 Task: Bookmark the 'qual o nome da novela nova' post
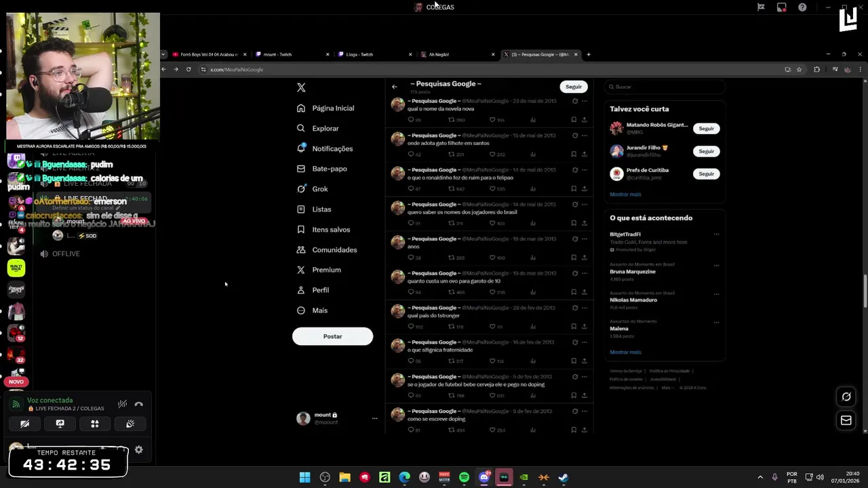click(x=574, y=120)
